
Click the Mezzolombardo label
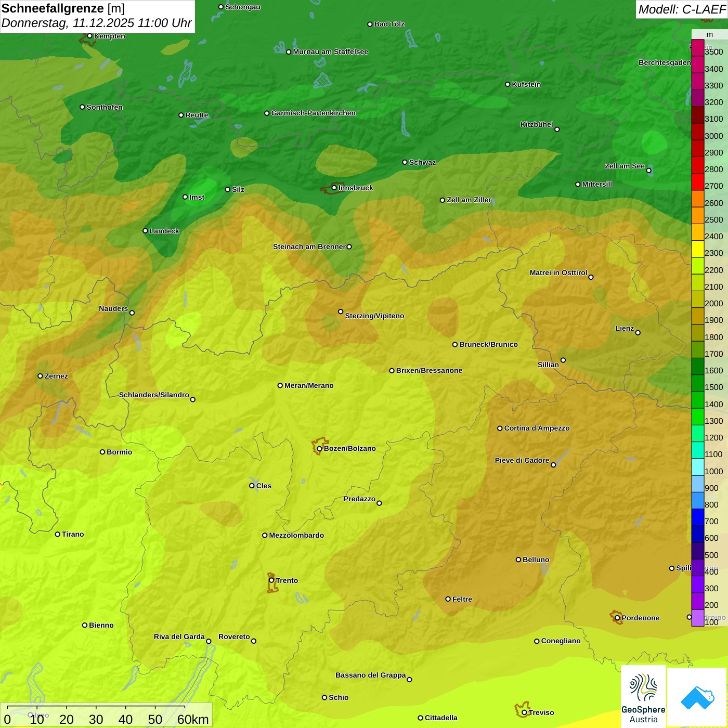(x=296, y=535)
